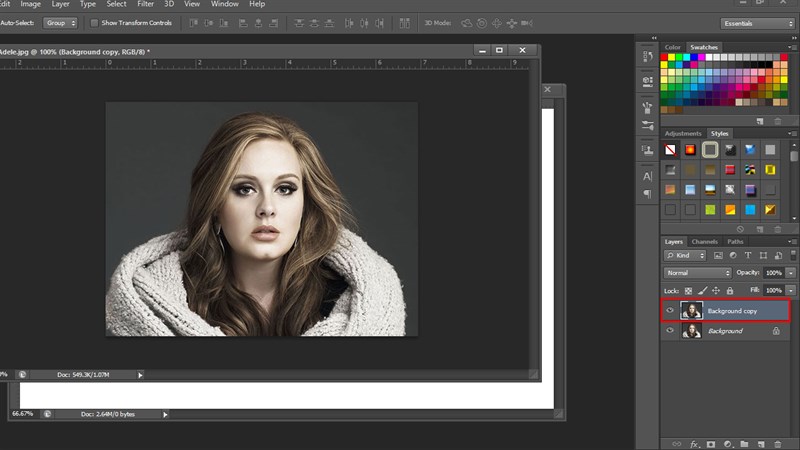Image resolution: width=800 pixels, height=450 pixels.
Task: Click the Fill 100% value field
Action: pos(774,290)
